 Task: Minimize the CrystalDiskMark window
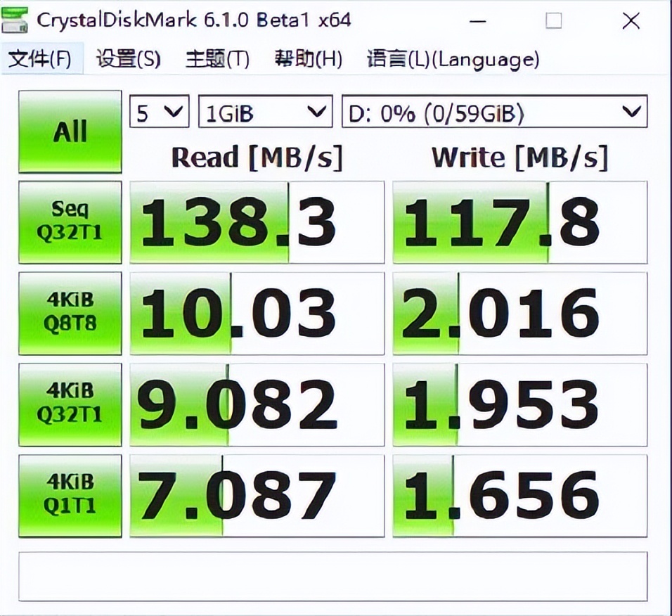[x=477, y=20]
